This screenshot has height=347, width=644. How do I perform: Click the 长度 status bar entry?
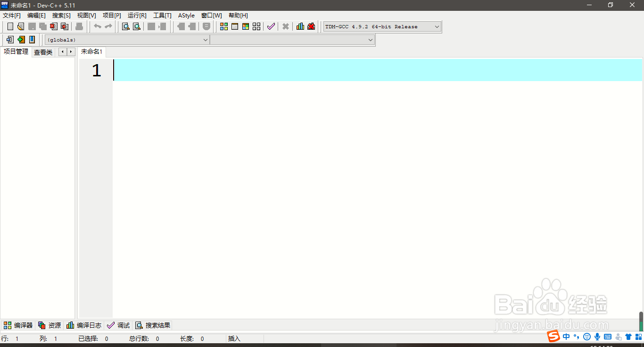pyautogui.click(x=192, y=339)
